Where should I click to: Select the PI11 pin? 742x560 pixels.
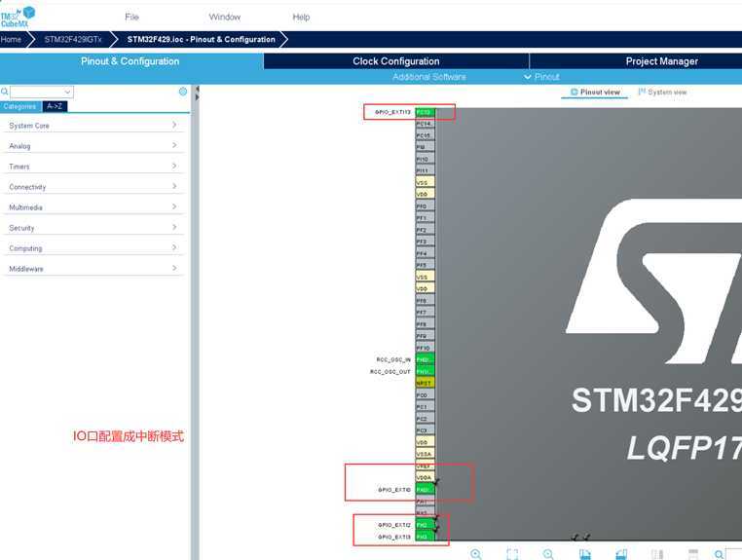(425, 170)
